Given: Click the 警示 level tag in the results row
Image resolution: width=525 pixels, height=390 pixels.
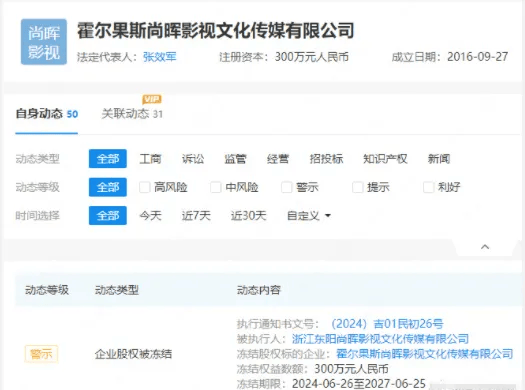Looking at the screenshot, I should pos(42,354).
